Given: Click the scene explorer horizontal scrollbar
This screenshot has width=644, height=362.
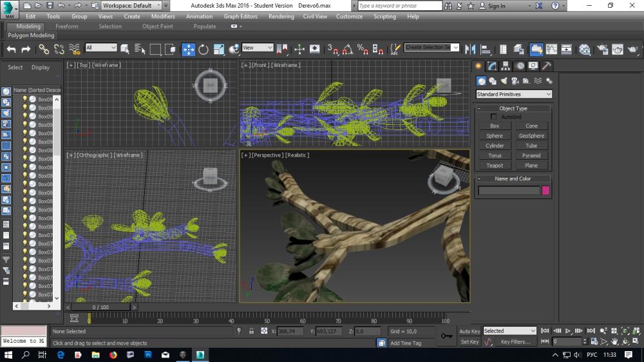Looking at the screenshot, I should pos(33,306).
